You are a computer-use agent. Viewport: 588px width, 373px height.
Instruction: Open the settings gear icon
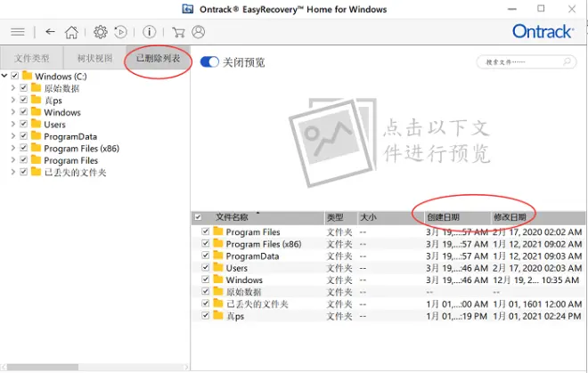tap(100, 32)
